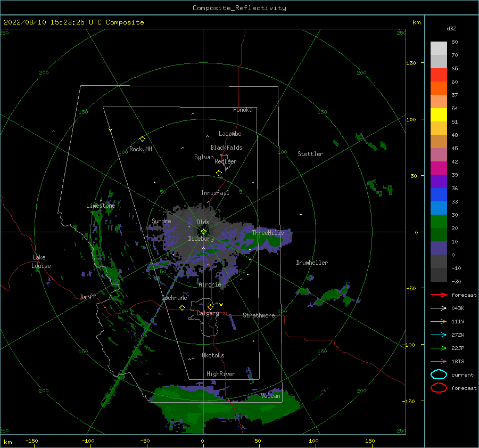Select the magenta 39 dBZ color swatch

(x=439, y=168)
